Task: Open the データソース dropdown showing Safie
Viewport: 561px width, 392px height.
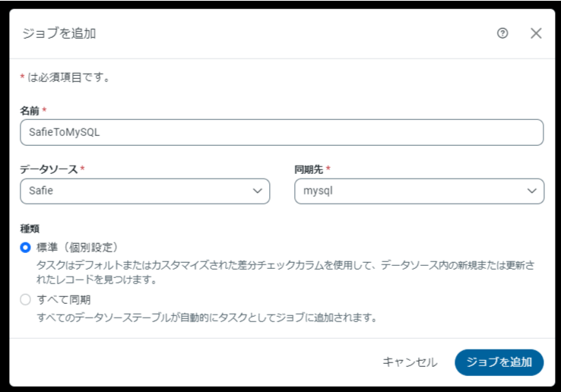Action: (137, 191)
